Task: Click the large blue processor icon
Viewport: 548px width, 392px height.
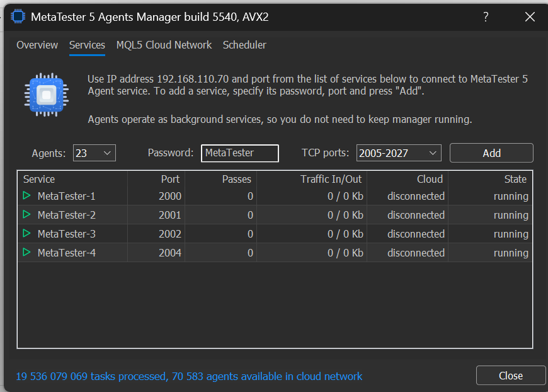Action: 46,96
